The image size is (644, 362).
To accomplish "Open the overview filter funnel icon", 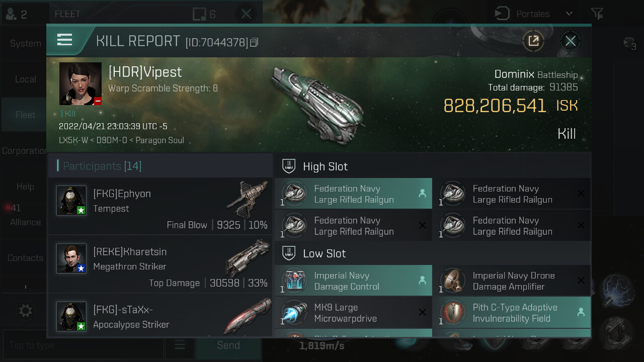I will point(597,14).
